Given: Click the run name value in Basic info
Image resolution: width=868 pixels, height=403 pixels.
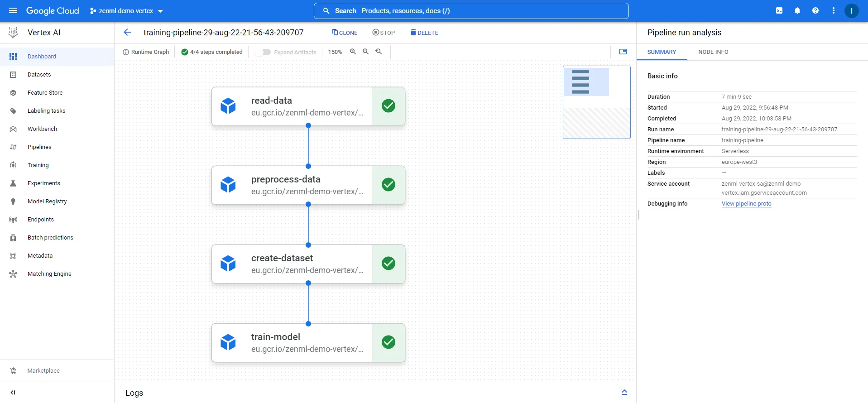Looking at the screenshot, I should 779,130.
